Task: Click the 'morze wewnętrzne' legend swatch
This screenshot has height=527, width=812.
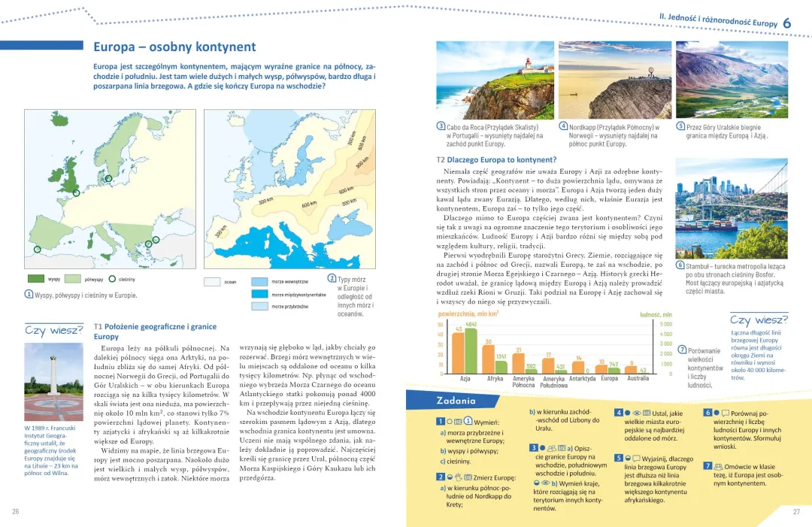Action: 259,282
